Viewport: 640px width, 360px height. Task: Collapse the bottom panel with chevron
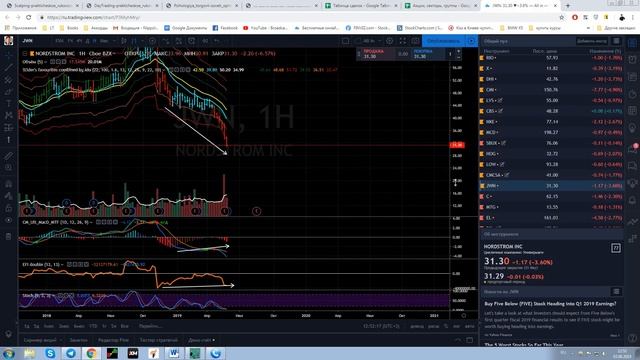(458, 340)
